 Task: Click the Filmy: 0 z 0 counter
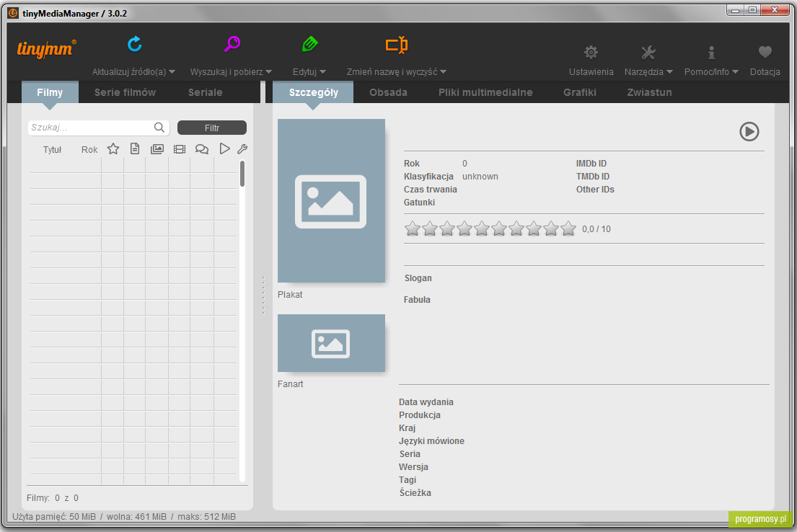[53, 498]
